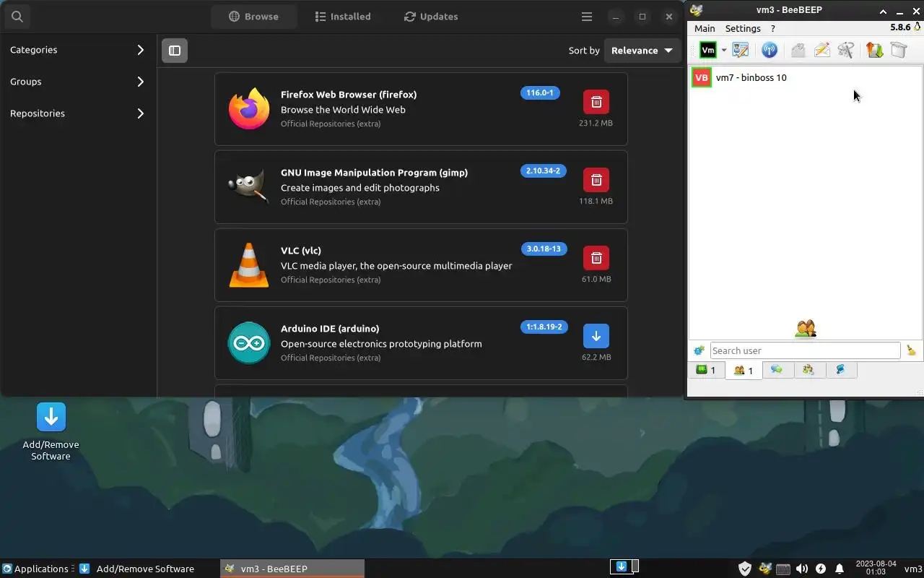Click the shield icon in system tray

(746, 569)
